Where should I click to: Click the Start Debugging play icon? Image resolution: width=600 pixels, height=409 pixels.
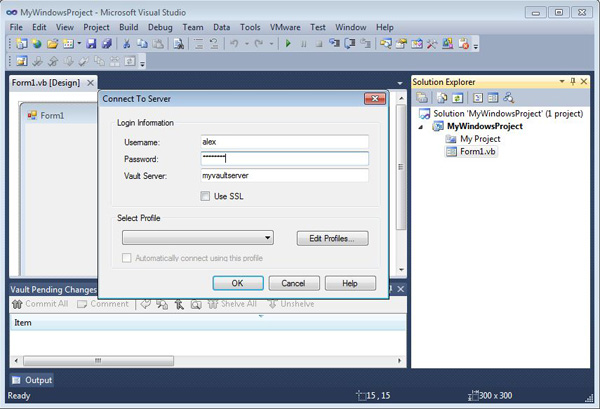click(x=288, y=45)
